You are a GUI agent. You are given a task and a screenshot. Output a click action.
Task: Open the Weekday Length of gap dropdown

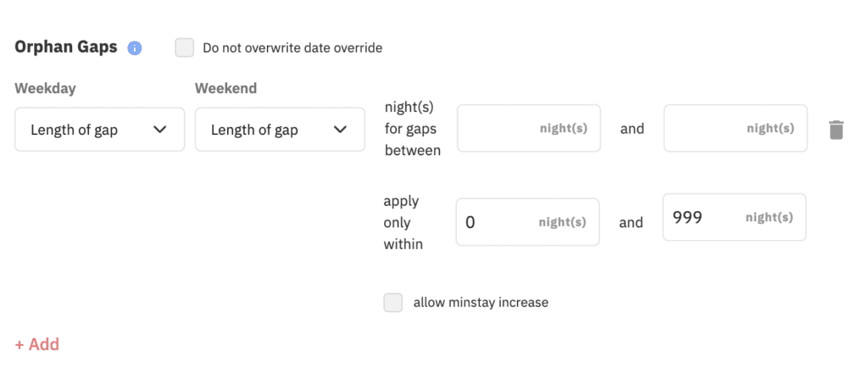point(99,130)
